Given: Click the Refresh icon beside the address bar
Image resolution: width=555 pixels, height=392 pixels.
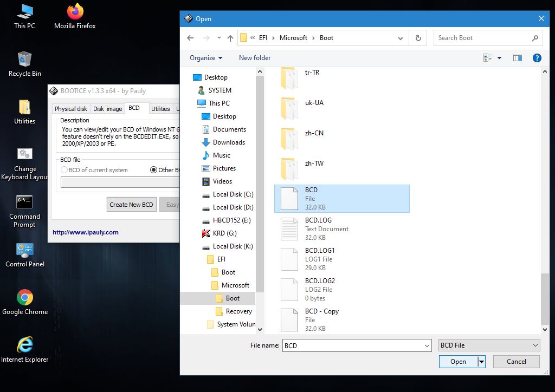Looking at the screenshot, I should point(418,38).
